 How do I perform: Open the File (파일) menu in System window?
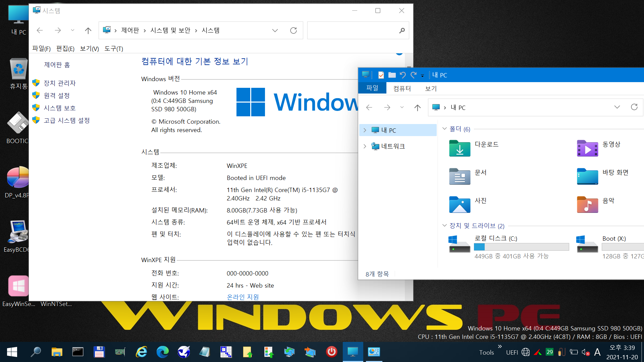click(41, 49)
